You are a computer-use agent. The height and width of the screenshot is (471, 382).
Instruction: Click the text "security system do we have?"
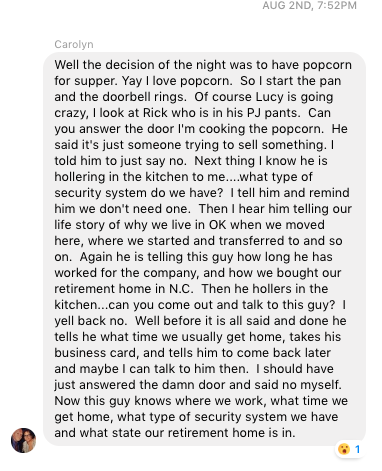[x=138, y=193]
